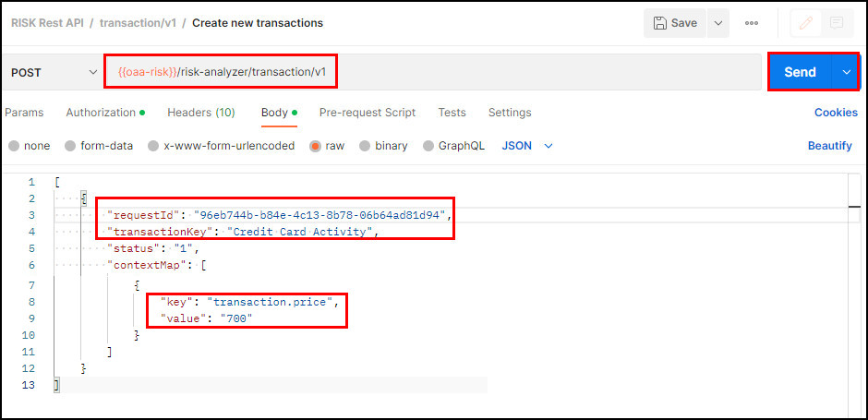Click the "status" line in the editor
This screenshot has width=868, height=420.
[152, 248]
